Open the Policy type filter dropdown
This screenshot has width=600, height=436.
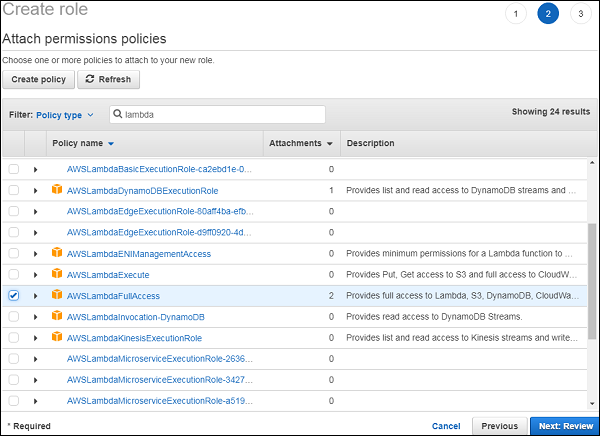point(65,115)
